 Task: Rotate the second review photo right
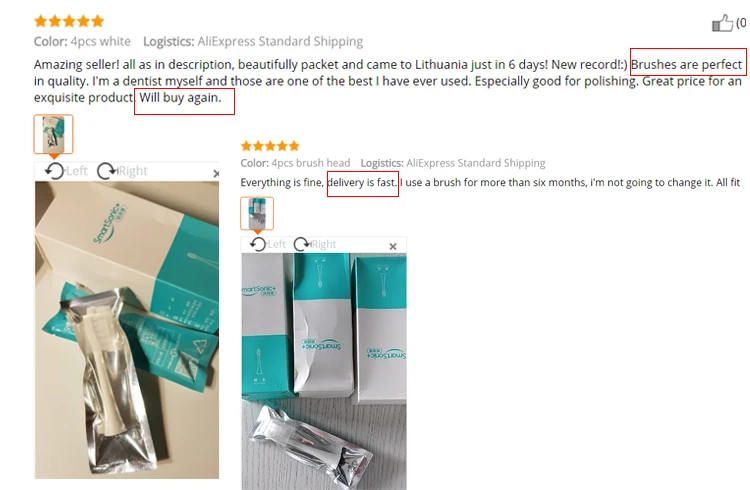point(301,245)
